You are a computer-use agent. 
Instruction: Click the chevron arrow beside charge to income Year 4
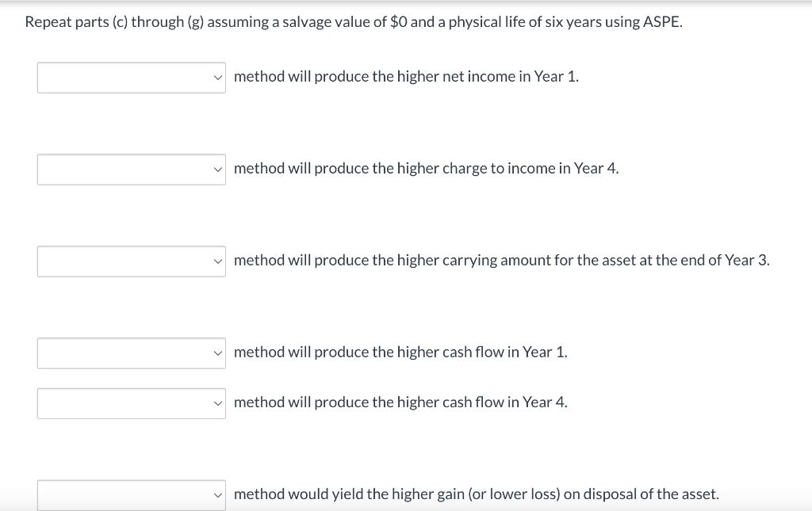tap(218, 170)
